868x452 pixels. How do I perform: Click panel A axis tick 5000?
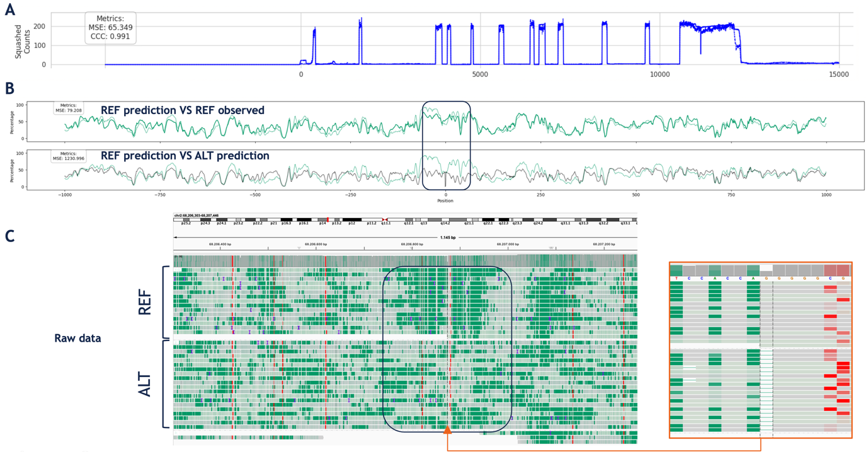click(480, 74)
